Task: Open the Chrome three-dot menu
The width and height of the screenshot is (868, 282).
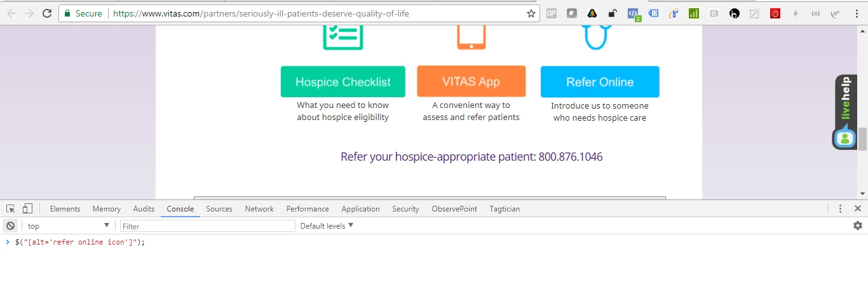Action: (857, 13)
